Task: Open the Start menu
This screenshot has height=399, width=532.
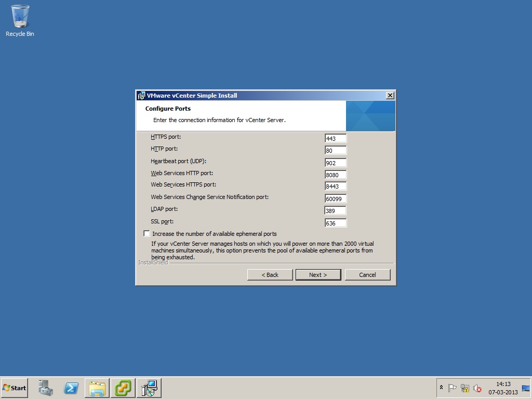Action: (14, 388)
